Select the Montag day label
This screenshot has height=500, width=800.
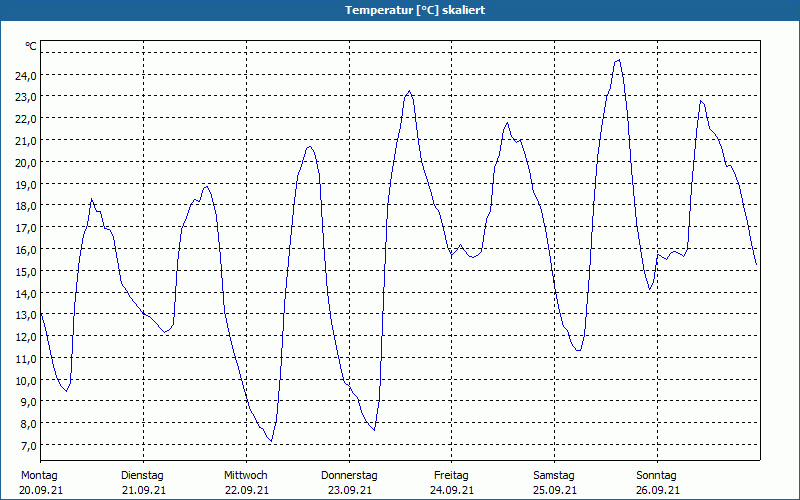39,475
